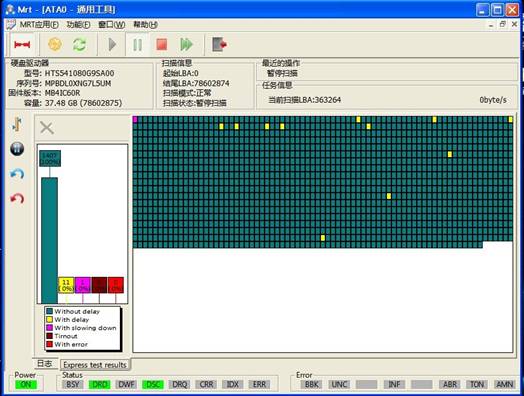Switch to the Express test results tab
524x396 pixels.
coord(95,365)
